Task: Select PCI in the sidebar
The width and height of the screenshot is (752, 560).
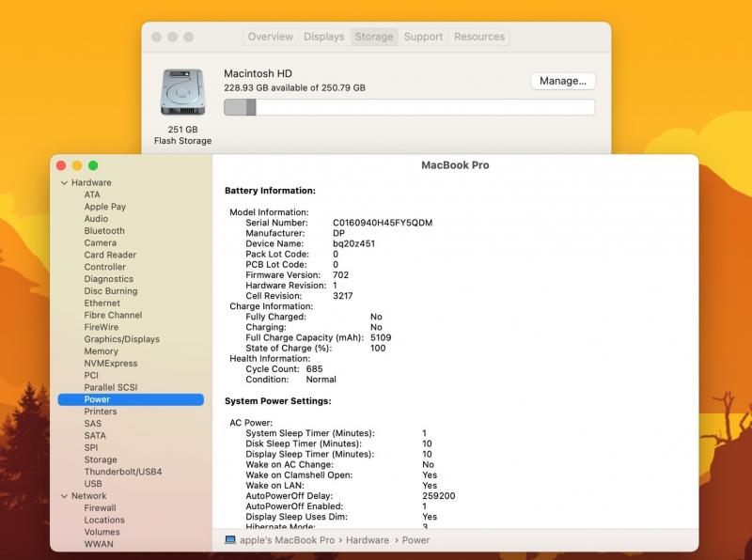Action: coord(91,376)
